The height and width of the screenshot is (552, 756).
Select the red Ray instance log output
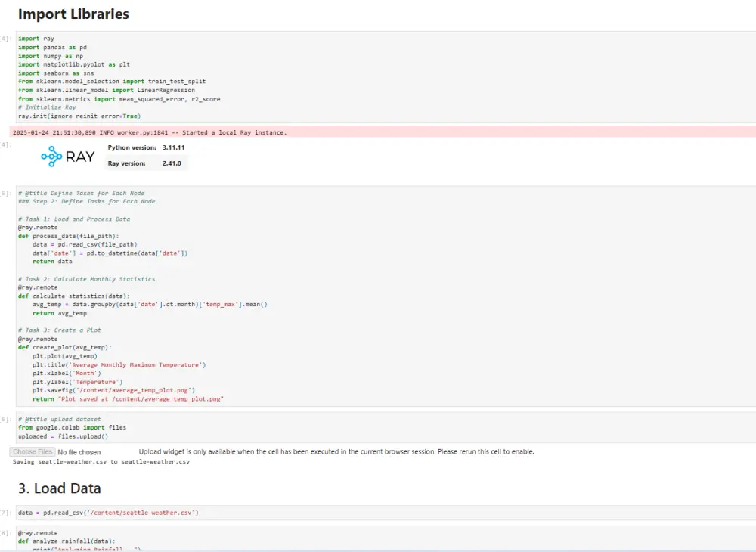[x=150, y=132]
